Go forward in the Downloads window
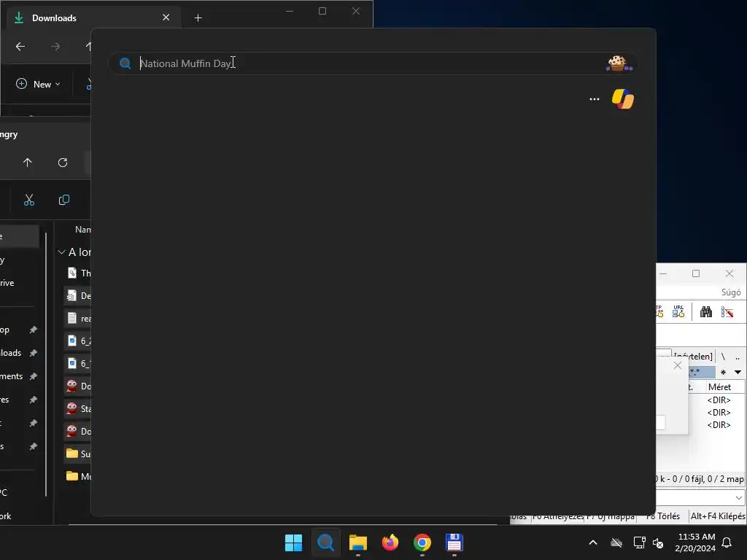Screen dimensions: 747x560 [55, 46]
